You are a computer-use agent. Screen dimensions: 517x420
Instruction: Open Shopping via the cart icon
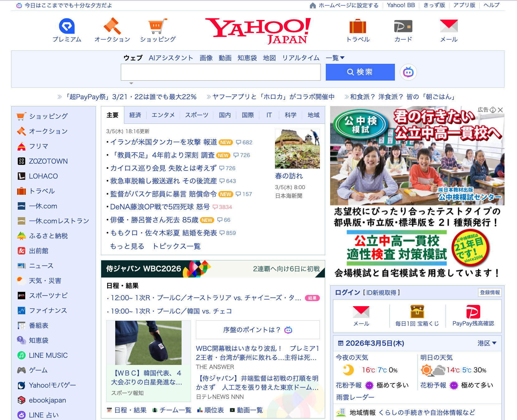click(x=158, y=27)
